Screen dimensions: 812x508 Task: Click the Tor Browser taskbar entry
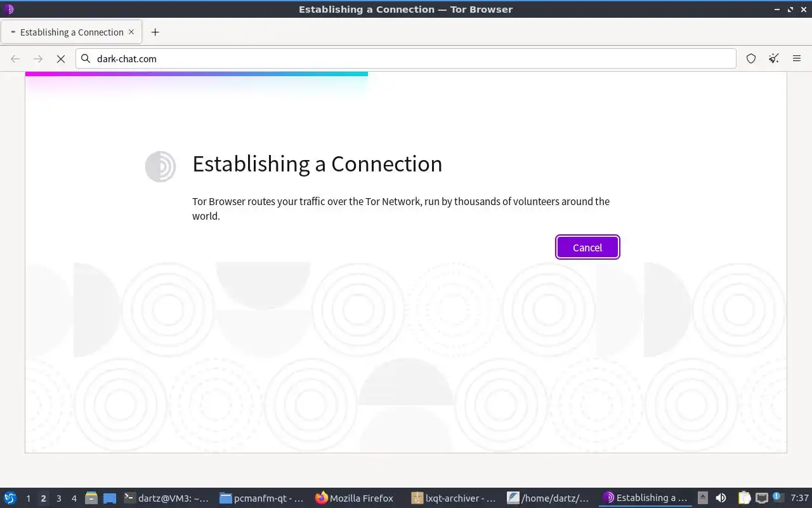pos(646,498)
